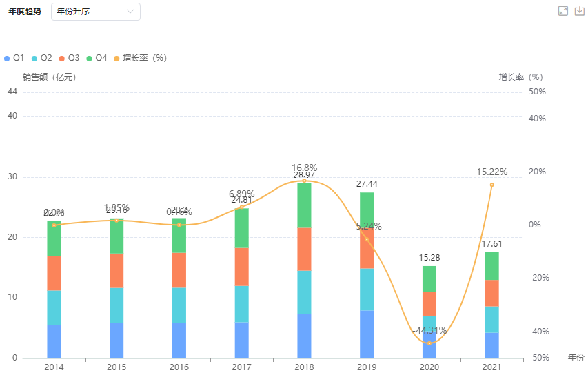Click the 2020 bar's green Q4 segment
Screen dimensions: 588x375
(429, 278)
